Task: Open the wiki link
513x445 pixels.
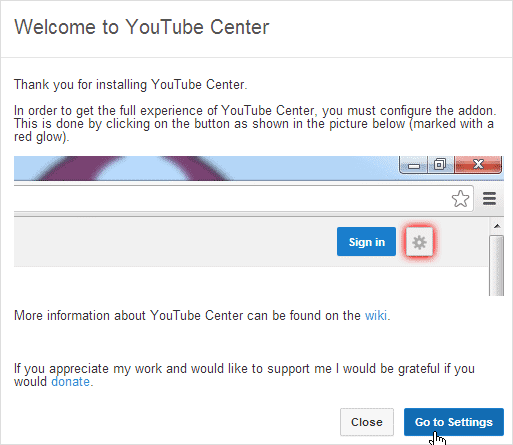Action: [x=376, y=315]
